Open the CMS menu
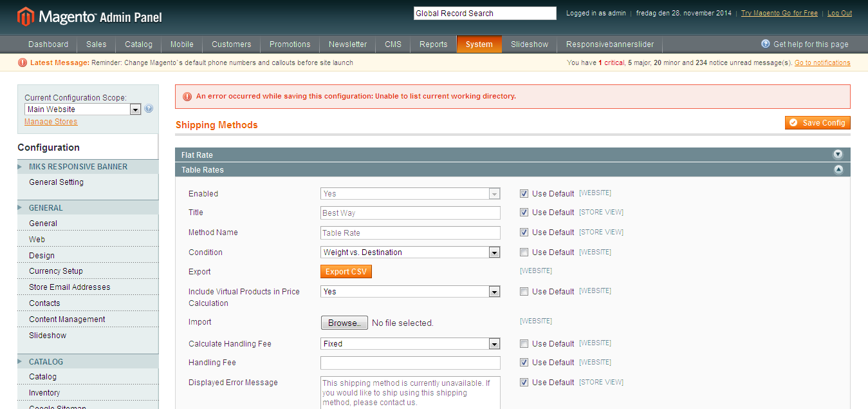Image resolution: width=868 pixels, height=409 pixels. [393, 44]
